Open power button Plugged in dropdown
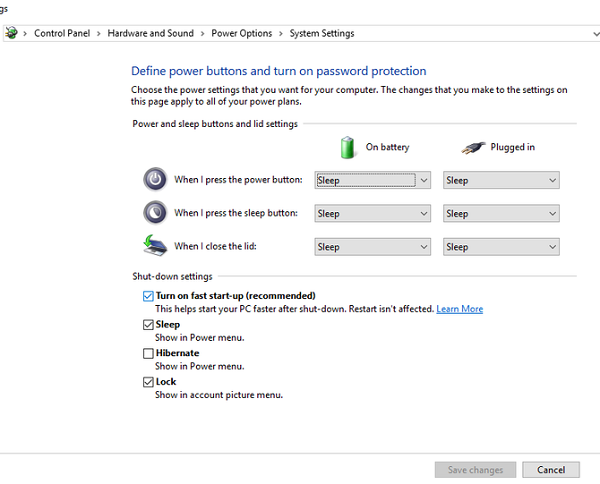Viewport: 600px width, 484px height. pos(500,181)
